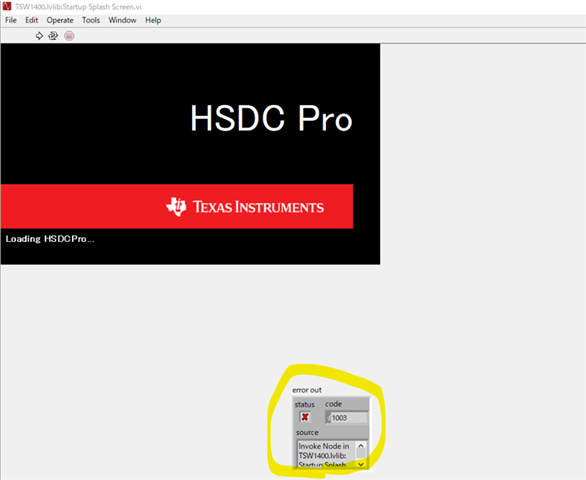Click the Abort Execution stop button
Screen dimensions: 586x480
click(x=69, y=36)
